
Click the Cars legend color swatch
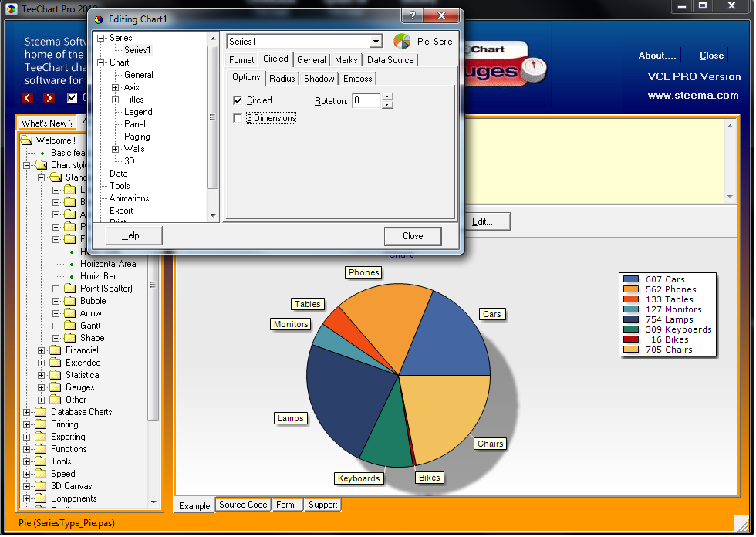click(631, 279)
